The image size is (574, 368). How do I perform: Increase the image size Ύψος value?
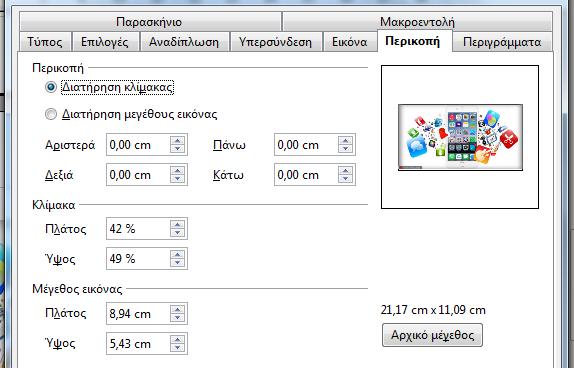(178, 339)
